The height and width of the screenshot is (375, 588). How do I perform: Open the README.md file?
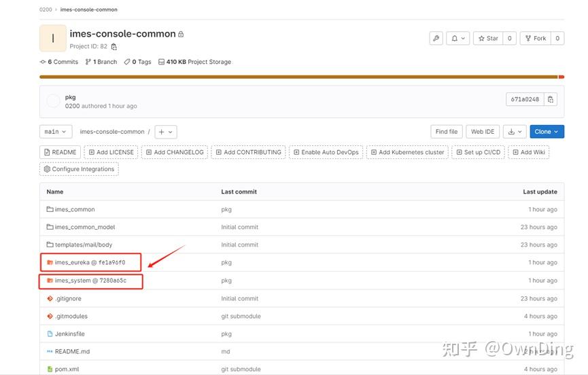(72, 351)
